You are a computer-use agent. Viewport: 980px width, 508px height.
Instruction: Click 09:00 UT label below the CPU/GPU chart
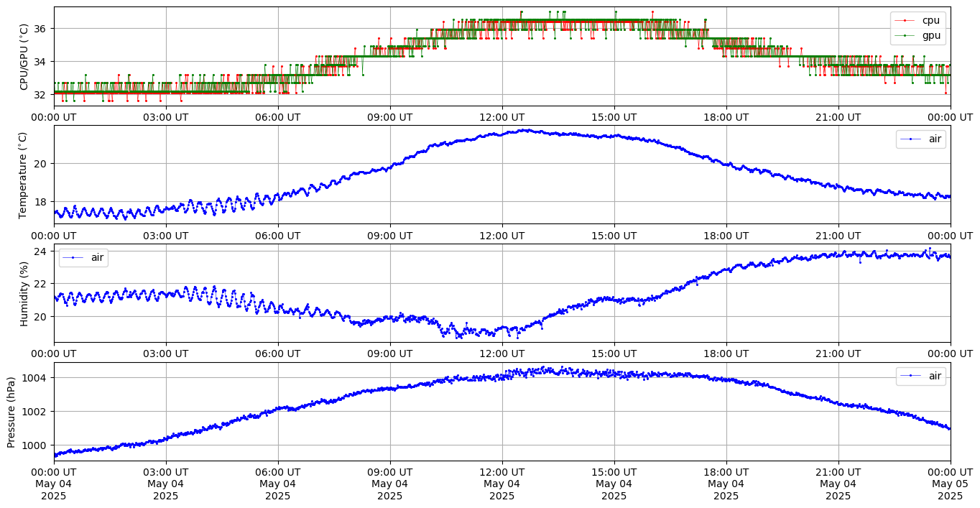389,117
